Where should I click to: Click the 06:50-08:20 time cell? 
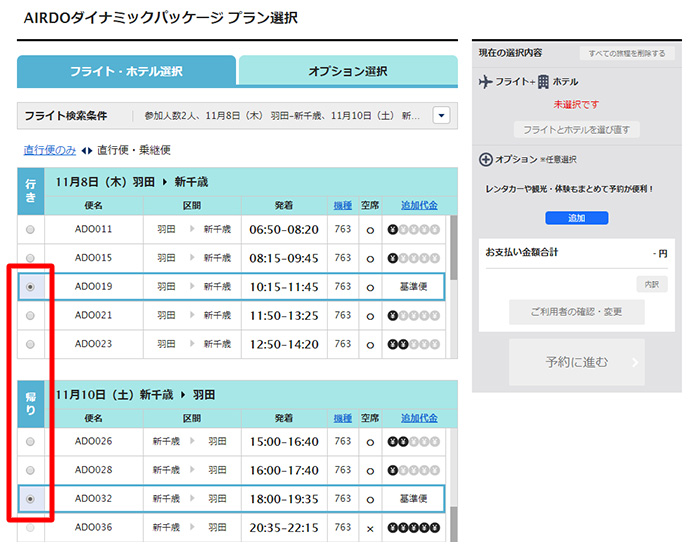(284, 229)
